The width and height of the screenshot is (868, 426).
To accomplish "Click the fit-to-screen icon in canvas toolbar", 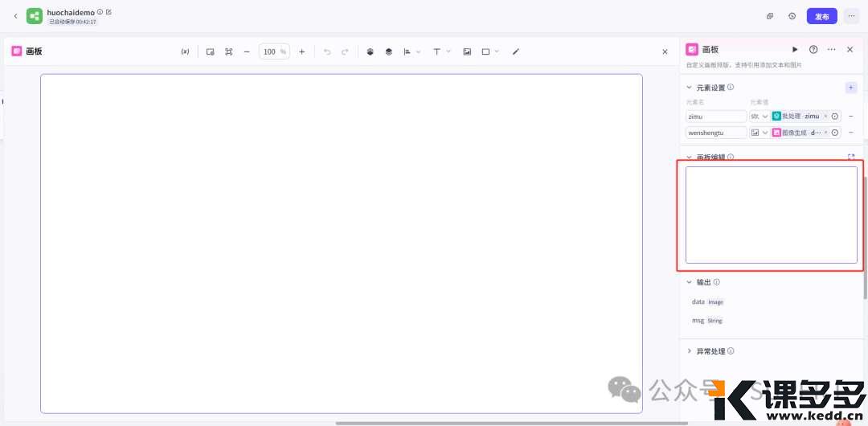I will click(229, 51).
